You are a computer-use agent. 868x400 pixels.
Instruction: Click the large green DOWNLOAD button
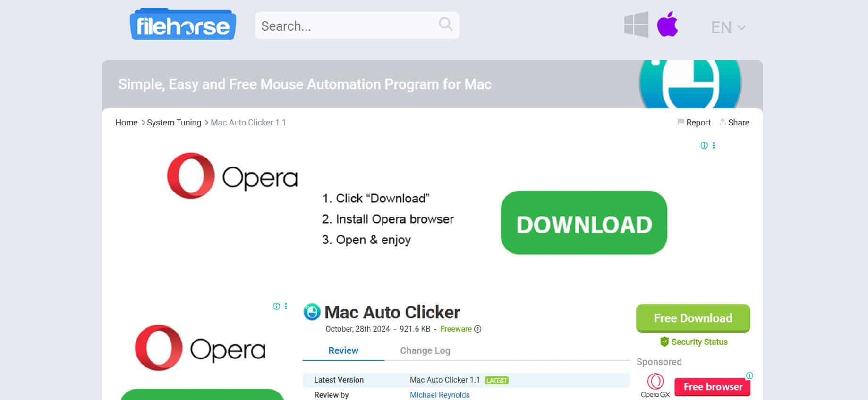(x=584, y=223)
